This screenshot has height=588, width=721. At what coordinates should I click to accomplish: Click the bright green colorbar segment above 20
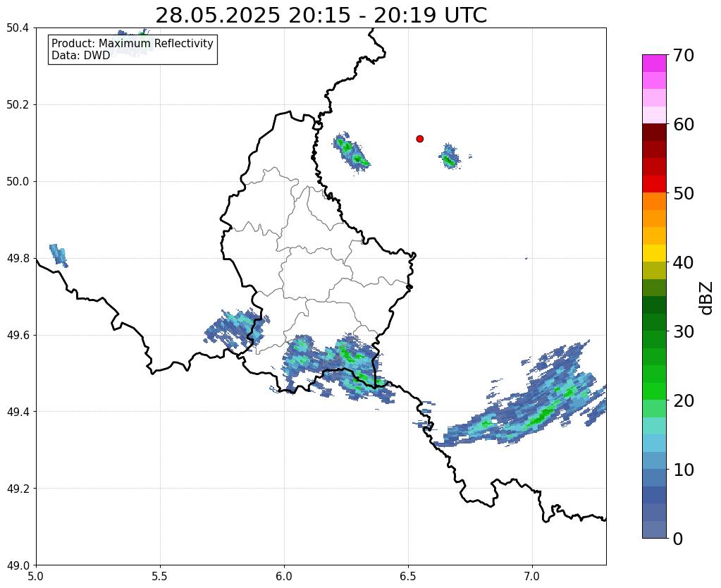tap(654, 391)
